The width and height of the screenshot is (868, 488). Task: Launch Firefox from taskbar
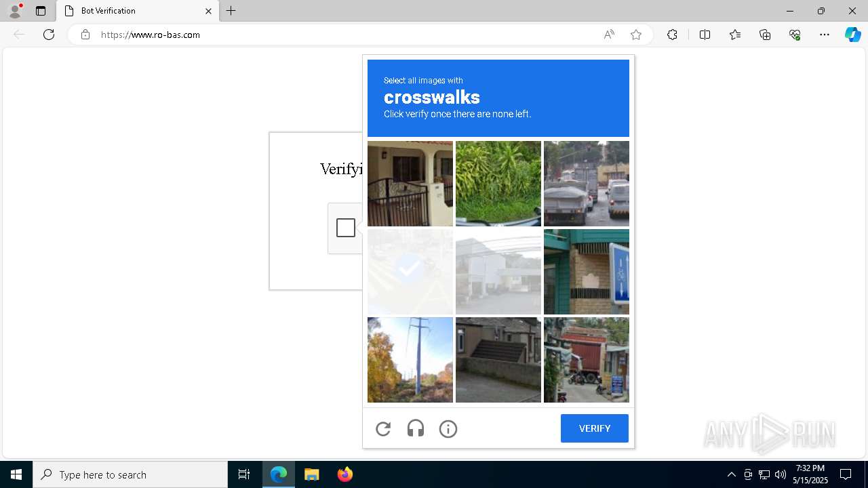pyautogui.click(x=344, y=474)
